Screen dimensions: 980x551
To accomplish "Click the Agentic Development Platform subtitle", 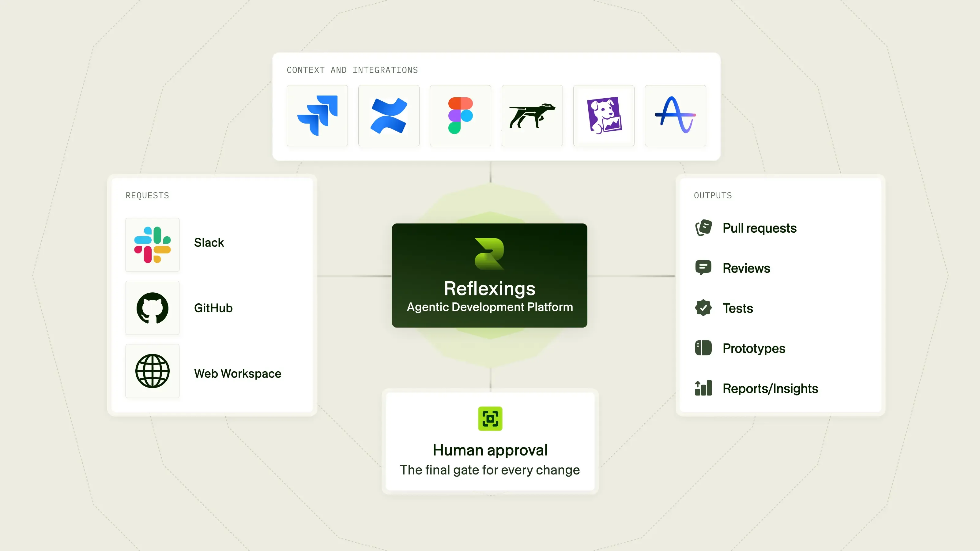I will [x=490, y=307].
